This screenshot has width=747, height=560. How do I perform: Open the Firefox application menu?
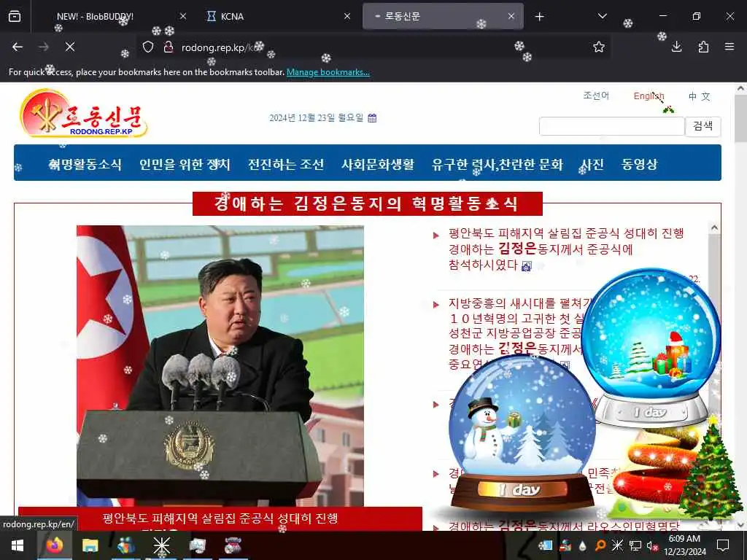coord(729,47)
